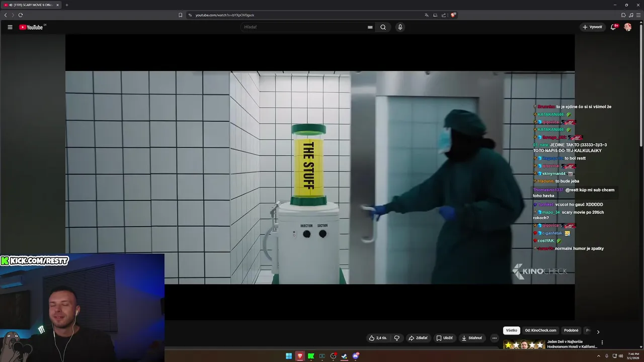Open the Windows Start menu

click(x=289, y=356)
